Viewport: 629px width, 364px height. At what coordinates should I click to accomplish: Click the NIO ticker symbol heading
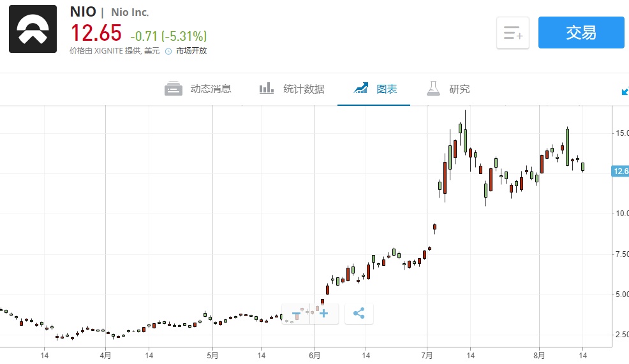83,11
